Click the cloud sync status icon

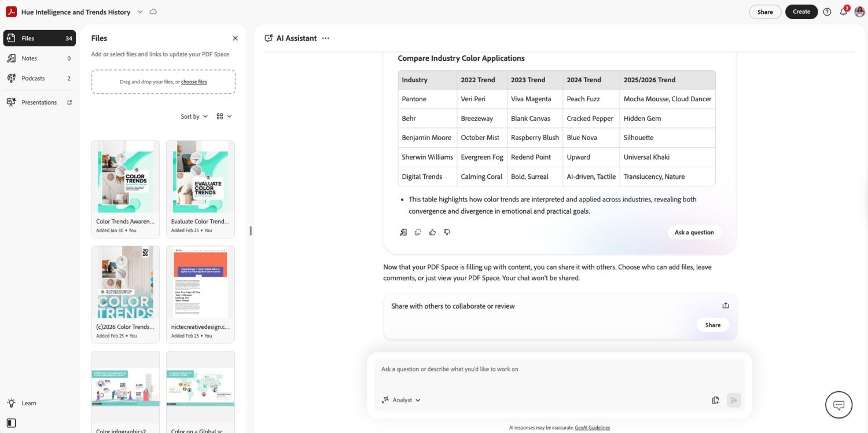click(153, 12)
